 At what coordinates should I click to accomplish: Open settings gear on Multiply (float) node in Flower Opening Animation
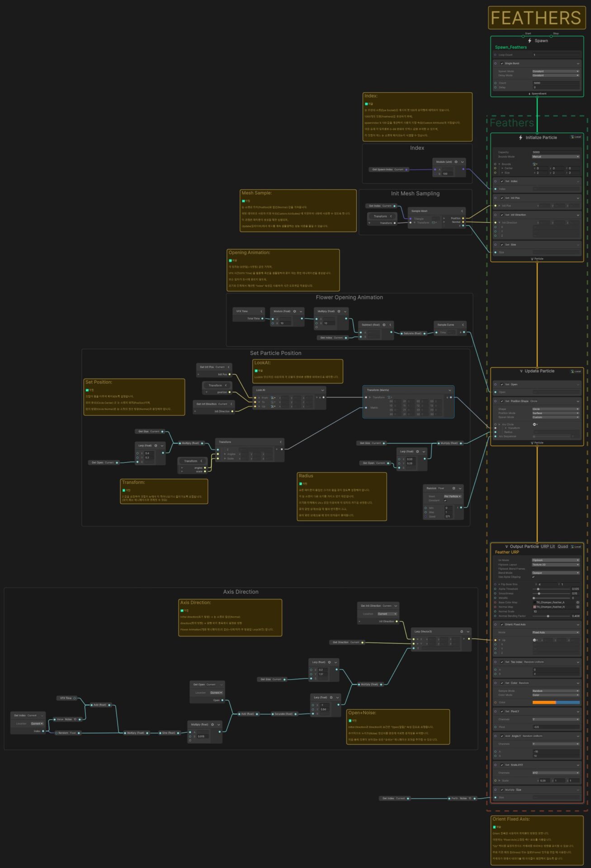tap(339, 311)
